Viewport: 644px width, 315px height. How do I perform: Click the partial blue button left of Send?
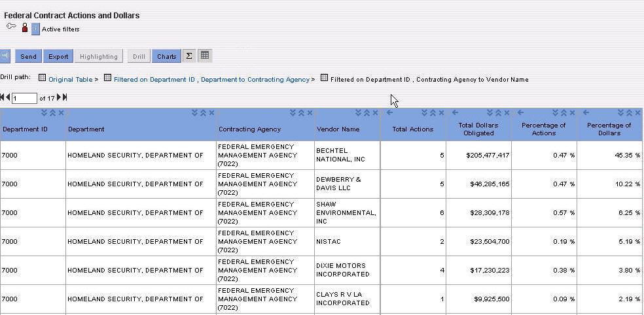pyautogui.click(x=5, y=56)
